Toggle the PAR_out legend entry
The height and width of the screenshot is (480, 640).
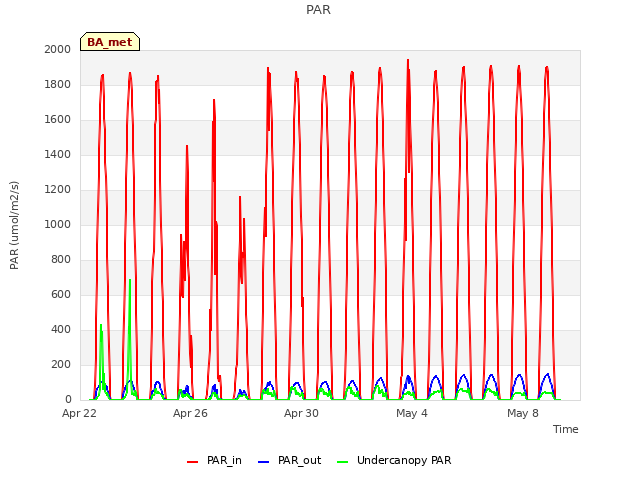click(x=290, y=460)
